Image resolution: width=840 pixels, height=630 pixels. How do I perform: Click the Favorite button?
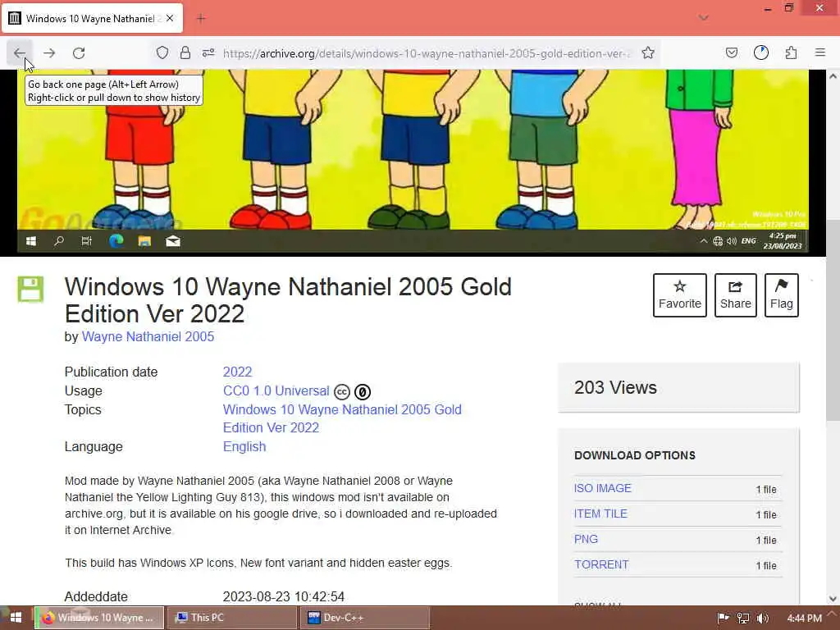tap(680, 295)
